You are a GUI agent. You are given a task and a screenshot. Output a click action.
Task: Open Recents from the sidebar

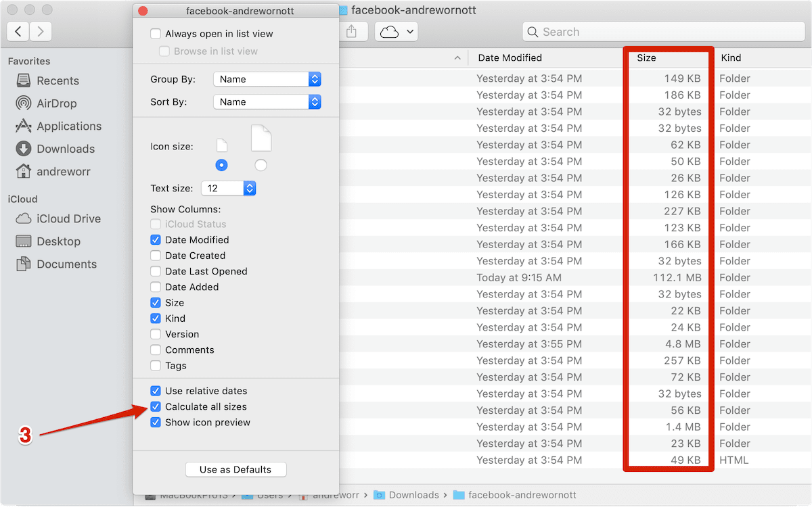(x=57, y=80)
